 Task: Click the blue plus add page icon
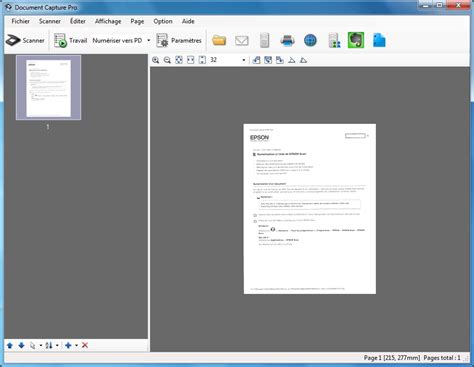pos(68,345)
